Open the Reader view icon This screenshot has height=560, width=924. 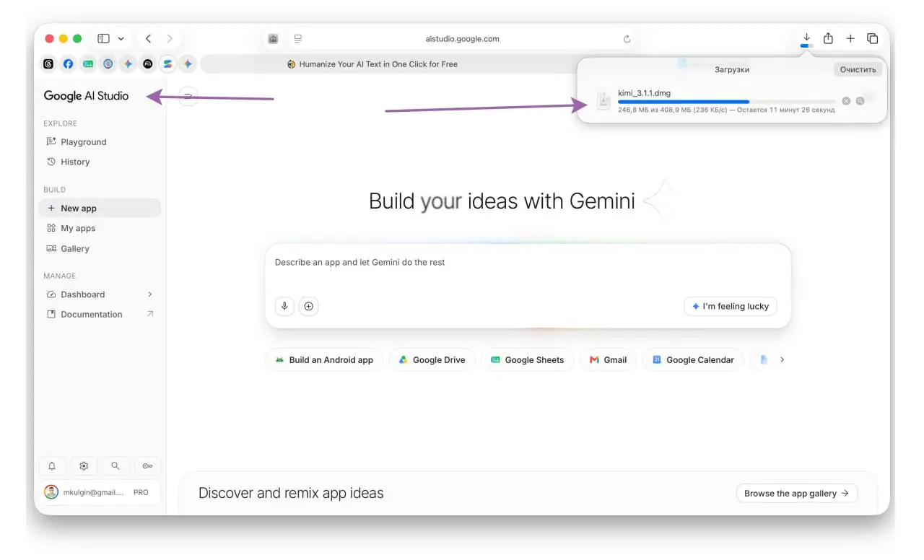click(x=298, y=39)
